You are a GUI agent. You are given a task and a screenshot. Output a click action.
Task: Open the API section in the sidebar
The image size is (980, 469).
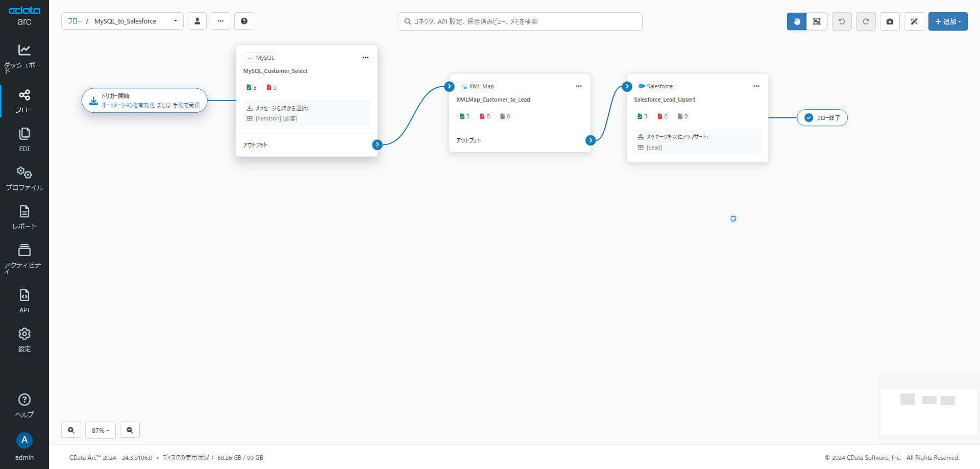[x=24, y=301]
